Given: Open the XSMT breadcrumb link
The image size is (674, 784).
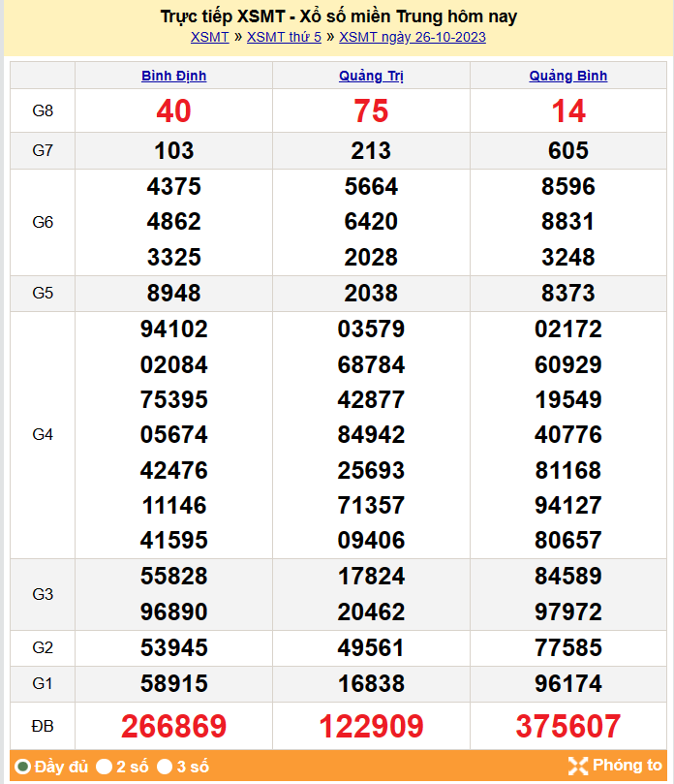Looking at the screenshot, I should pyautogui.click(x=209, y=37).
